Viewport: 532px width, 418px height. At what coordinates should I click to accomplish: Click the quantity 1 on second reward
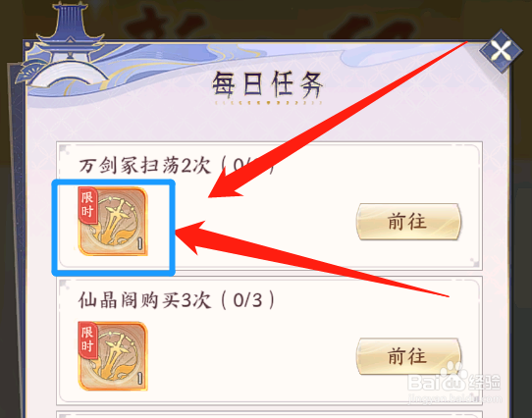pyautogui.click(x=140, y=379)
